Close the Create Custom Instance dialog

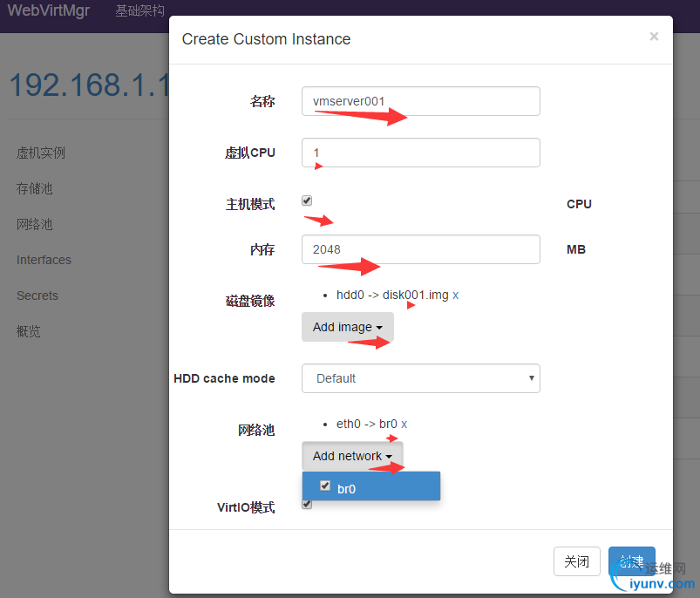click(654, 37)
